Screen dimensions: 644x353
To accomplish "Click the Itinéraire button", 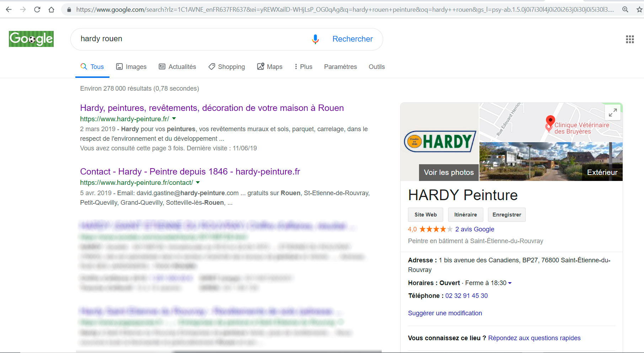I will tap(466, 215).
